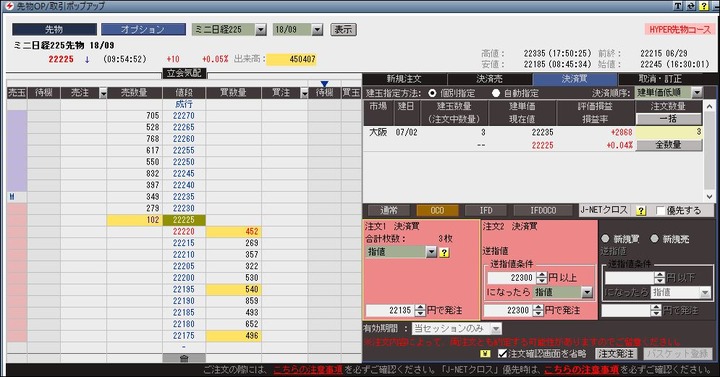The width and height of the screenshot is (720, 377).
Task: Select 通常 order type tab
Action: 388,211
